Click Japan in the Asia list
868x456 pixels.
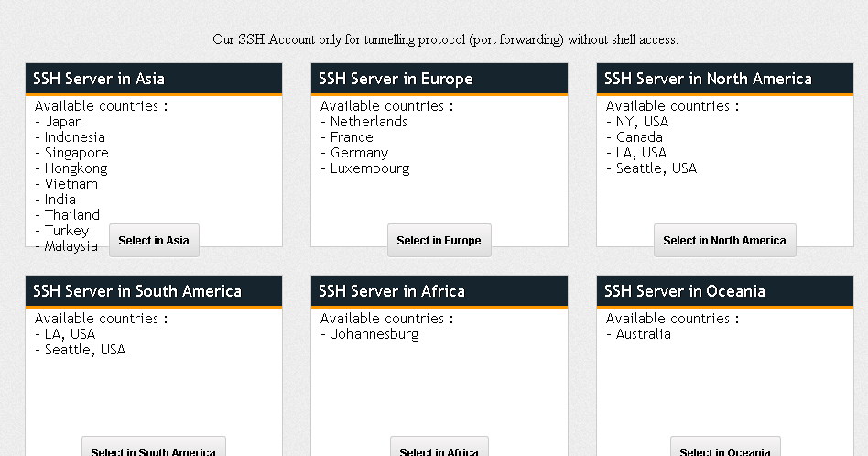pos(63,122)
